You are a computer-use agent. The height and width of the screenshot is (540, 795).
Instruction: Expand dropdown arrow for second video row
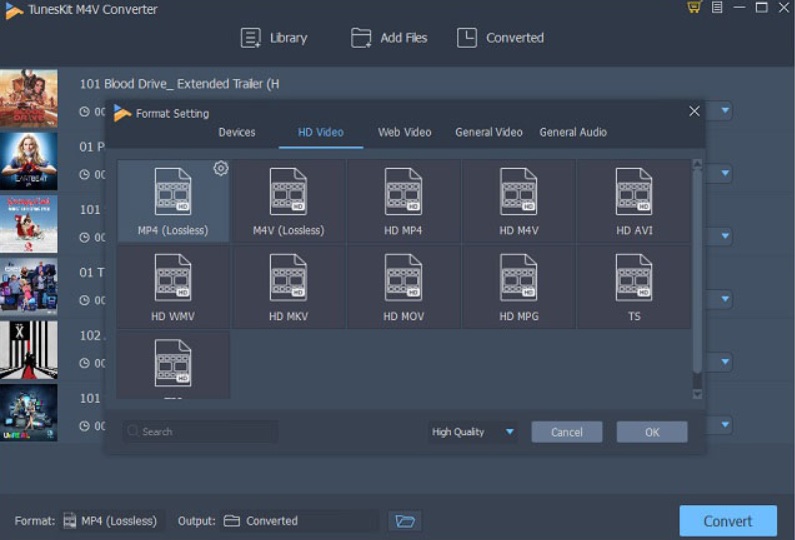(725, 173)
